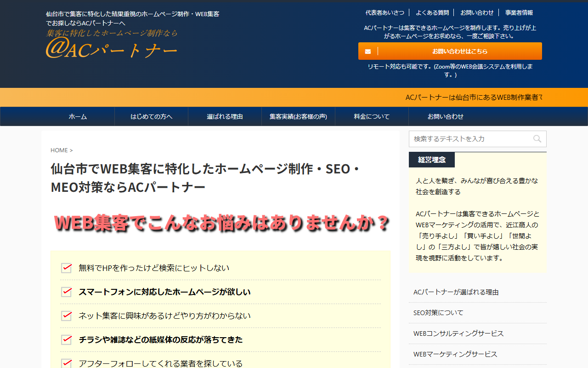The image size is (588, 368).
Task: Toggle checkmark beside 無料でHPを作ったけど検索にヒットしない
Action: click(66, 267)
